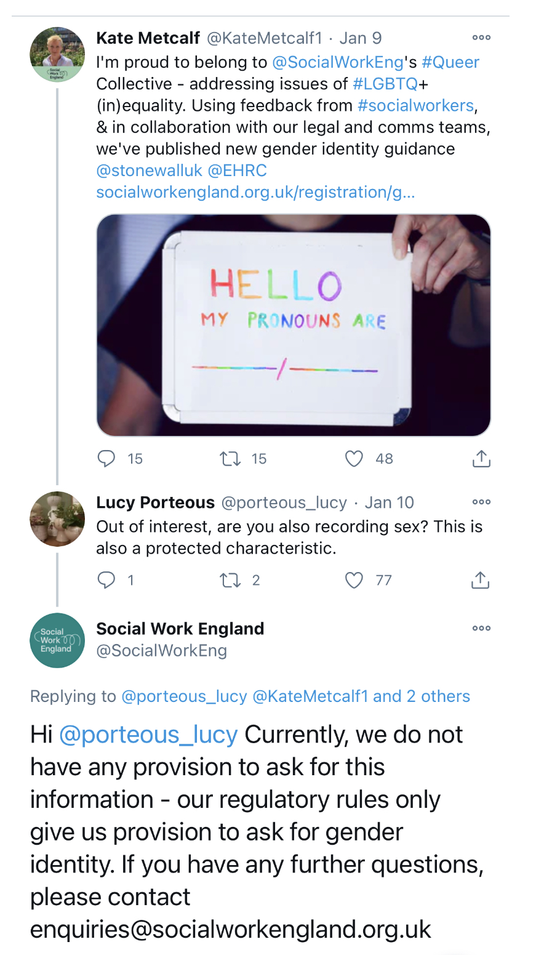560x955 pixels.
Task: Open more options for Social Work England's tweet
Action: click(481, 629)
